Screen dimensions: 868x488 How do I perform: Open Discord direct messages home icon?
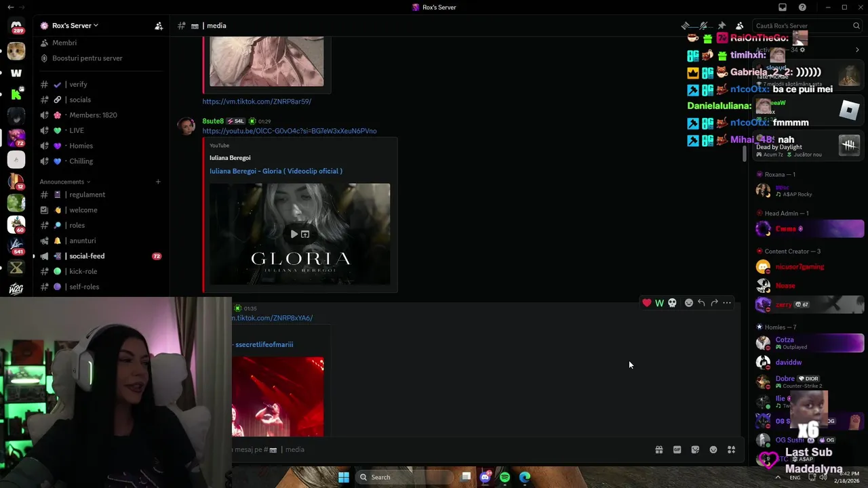point(16,26)
